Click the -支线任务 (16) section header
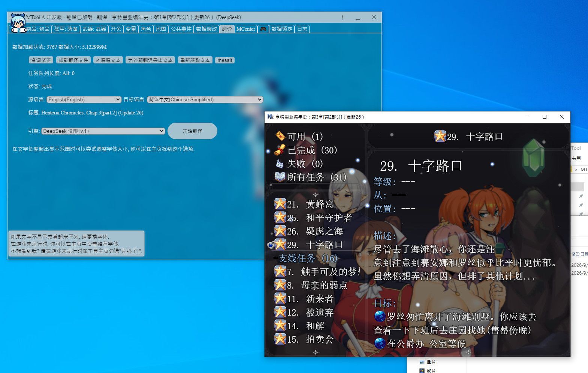 pos(306,258)
